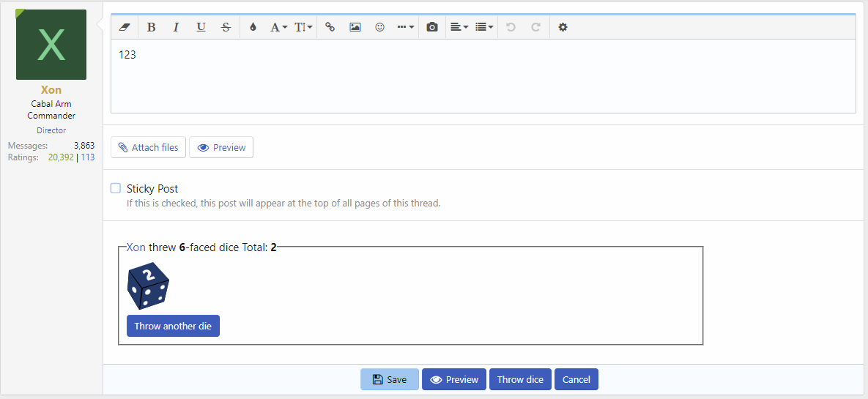Expand the list options dropdown
Screen dimensions: 868x399
pos(484,27)
